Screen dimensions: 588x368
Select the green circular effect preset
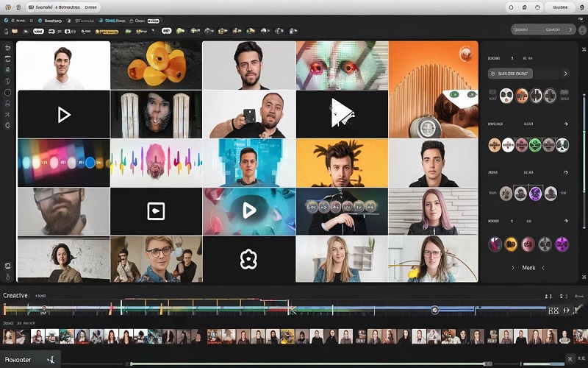pos(535,144)
